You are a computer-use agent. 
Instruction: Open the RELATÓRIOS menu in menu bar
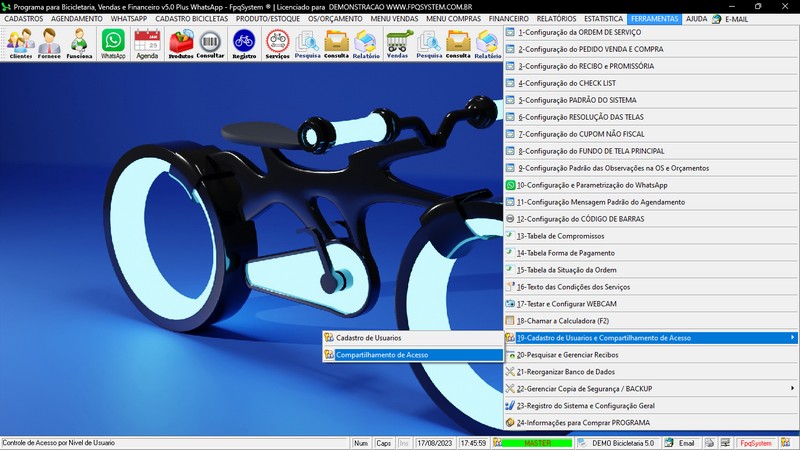(x=558, y=19)
